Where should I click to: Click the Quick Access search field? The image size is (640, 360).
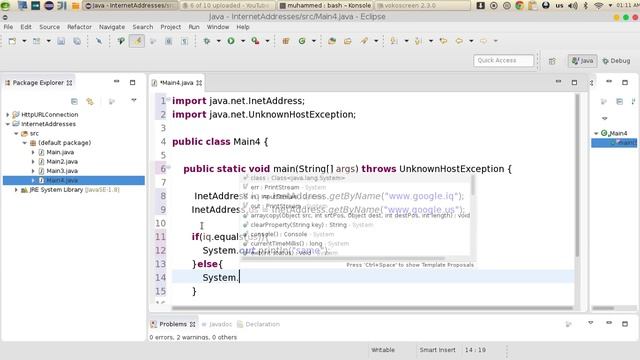point(503,60)
